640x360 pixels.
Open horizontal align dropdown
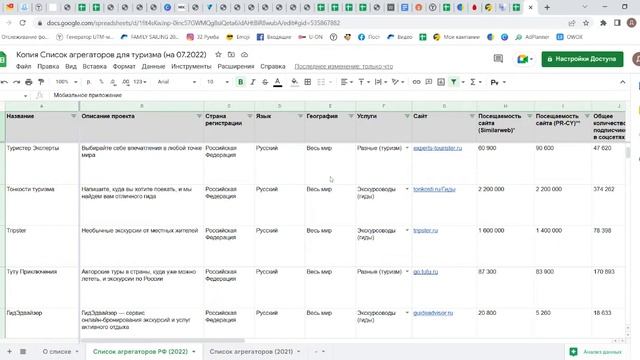tap(347, 82)
